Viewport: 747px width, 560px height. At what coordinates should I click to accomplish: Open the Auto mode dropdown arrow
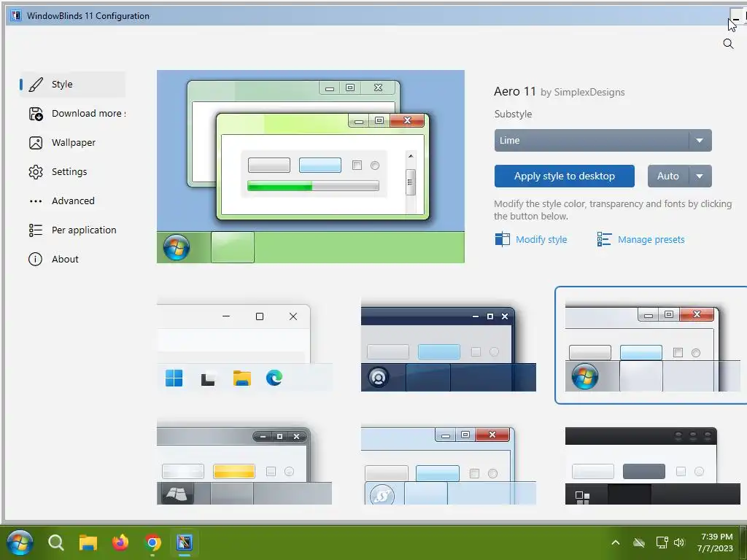pyautogui.click(x=700, y=176)
